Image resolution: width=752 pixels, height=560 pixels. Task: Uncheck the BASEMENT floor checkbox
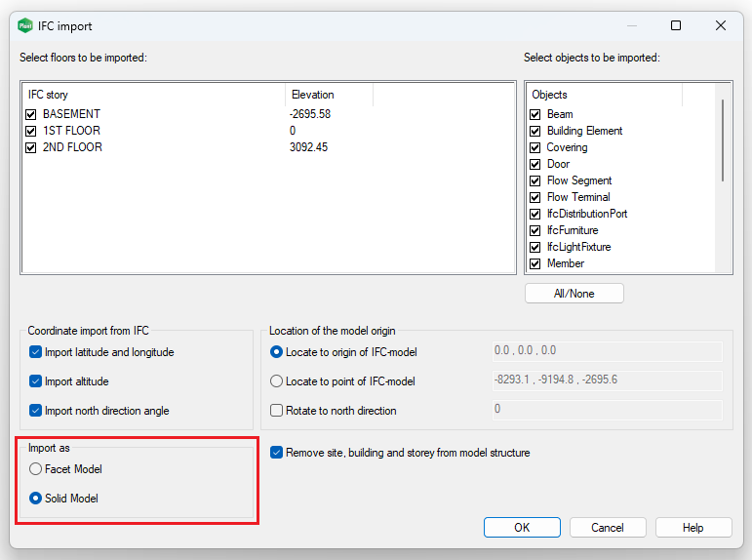pos(31,114)
